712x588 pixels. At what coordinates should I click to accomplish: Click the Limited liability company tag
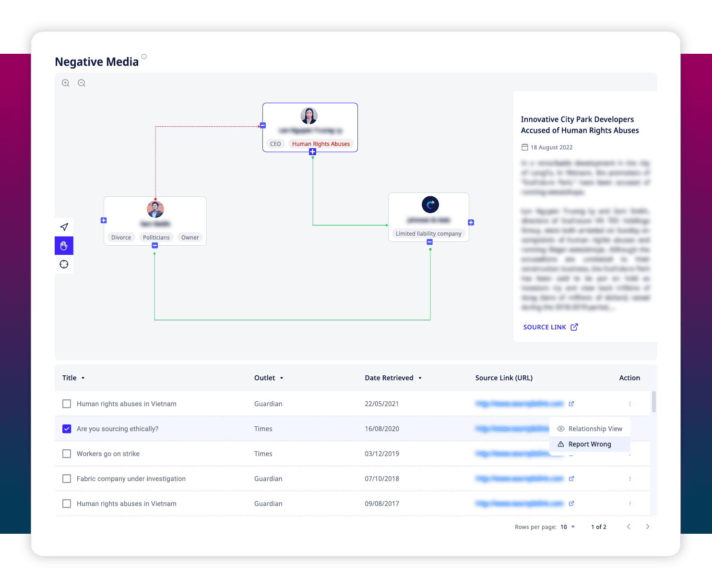click(428, 234)
